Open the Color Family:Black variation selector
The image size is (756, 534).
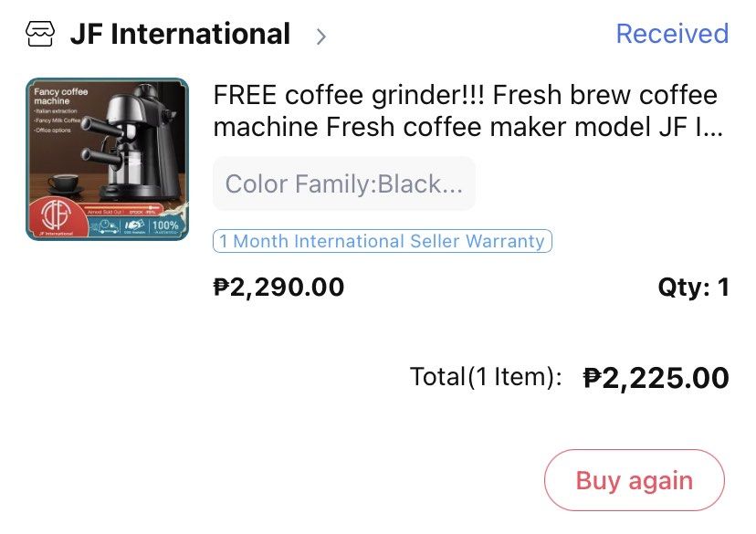pyautogui.click(x=343, y=183)
